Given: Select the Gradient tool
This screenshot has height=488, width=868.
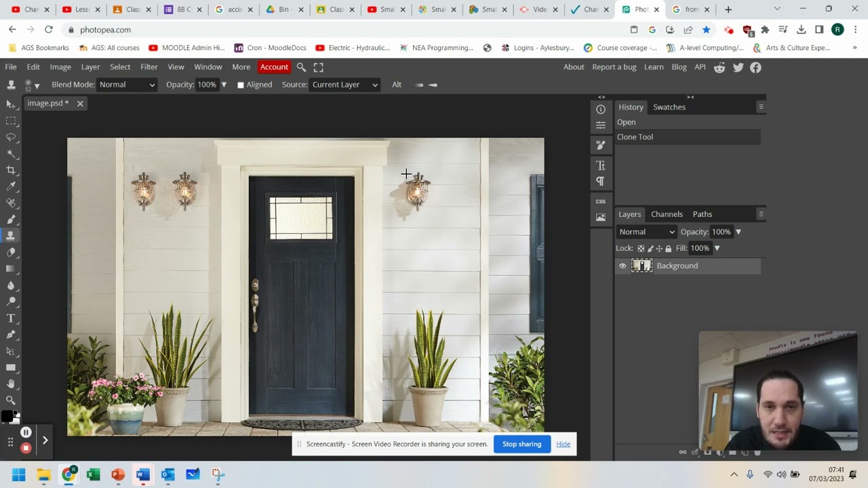Looking at the screenshot, I should pos(11,268).
